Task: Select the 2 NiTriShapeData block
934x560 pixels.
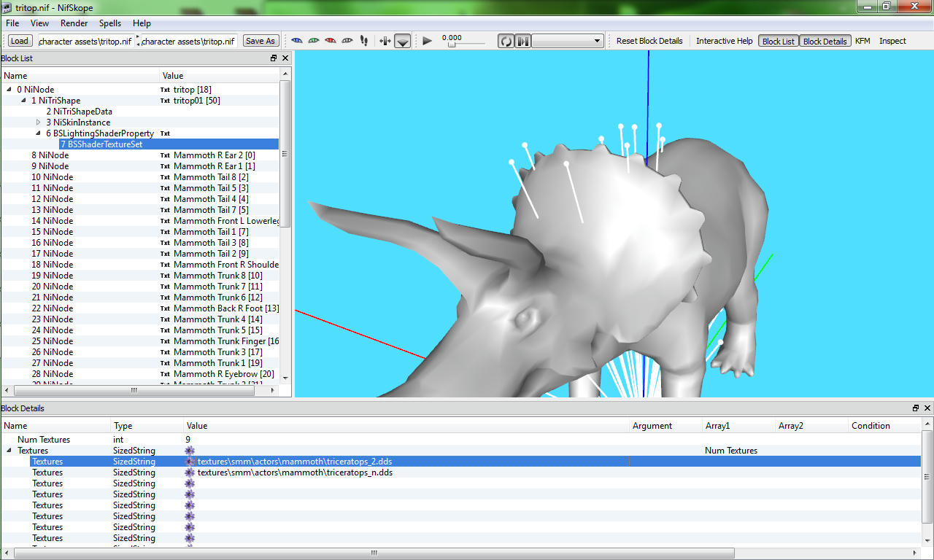Action: 79,112
